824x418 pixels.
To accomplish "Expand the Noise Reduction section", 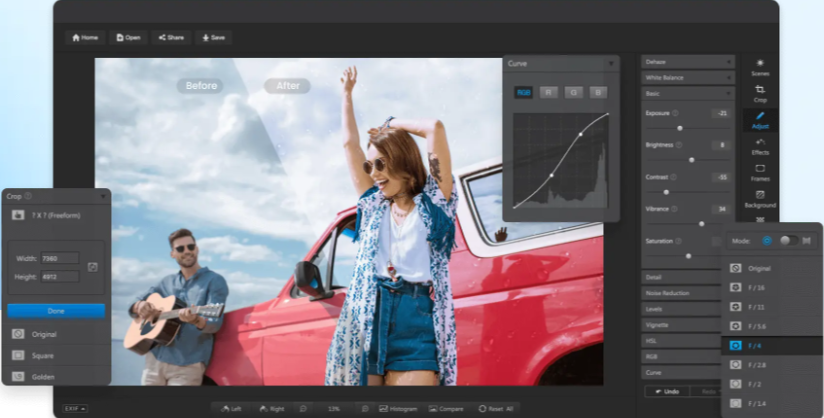I will pyautogui.click(x=682, y=293).
